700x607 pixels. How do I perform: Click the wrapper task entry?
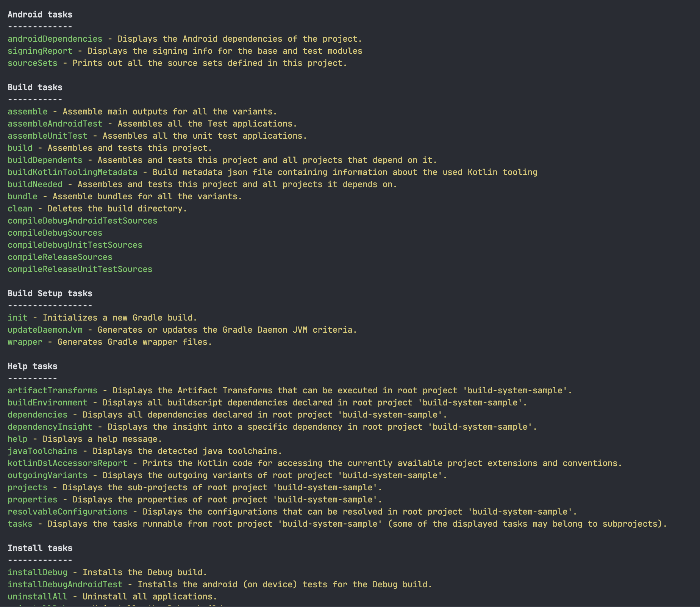25,342
